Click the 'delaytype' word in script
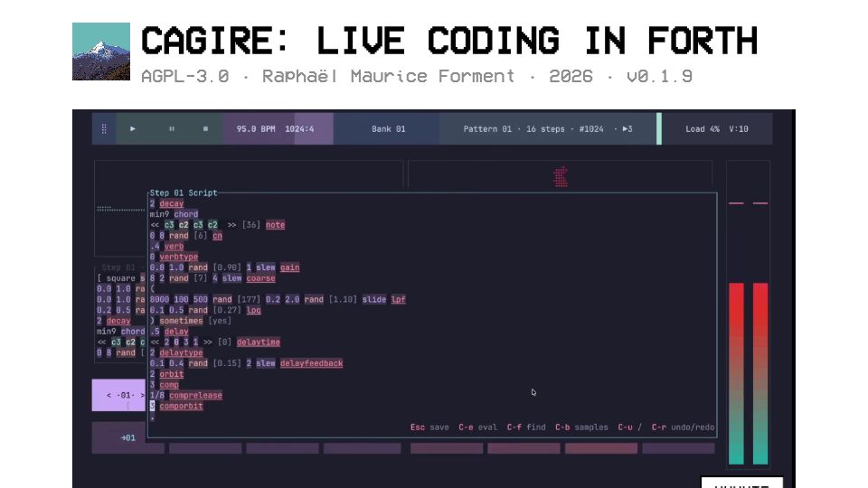The width and height of the screenshot is (868, 488). click(x=181, y=352)
